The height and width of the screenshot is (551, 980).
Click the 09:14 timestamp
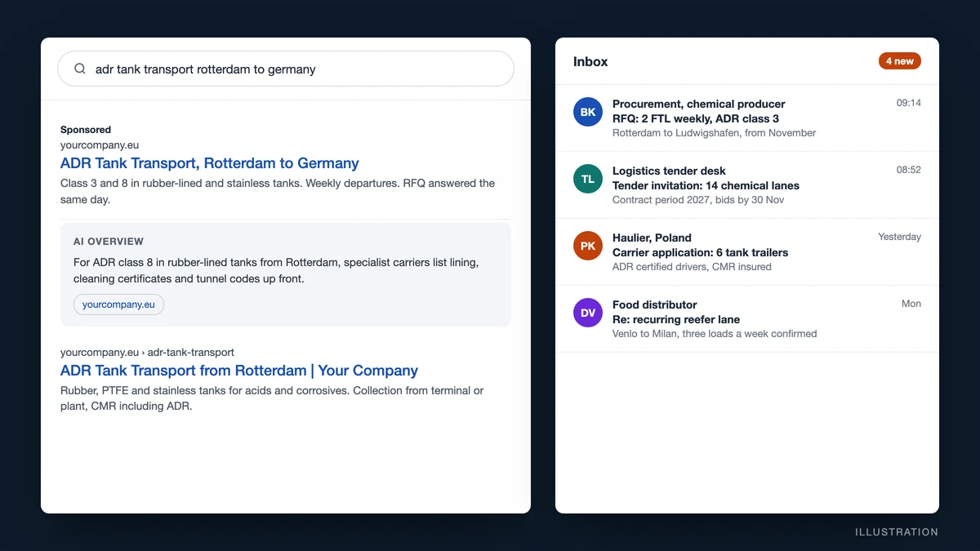[908, 103]
